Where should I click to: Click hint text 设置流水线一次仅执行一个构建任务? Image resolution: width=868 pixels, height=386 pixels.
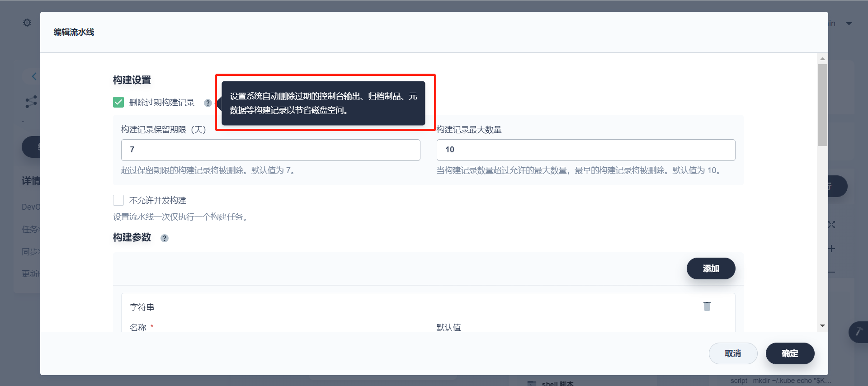tap(181, 217)
